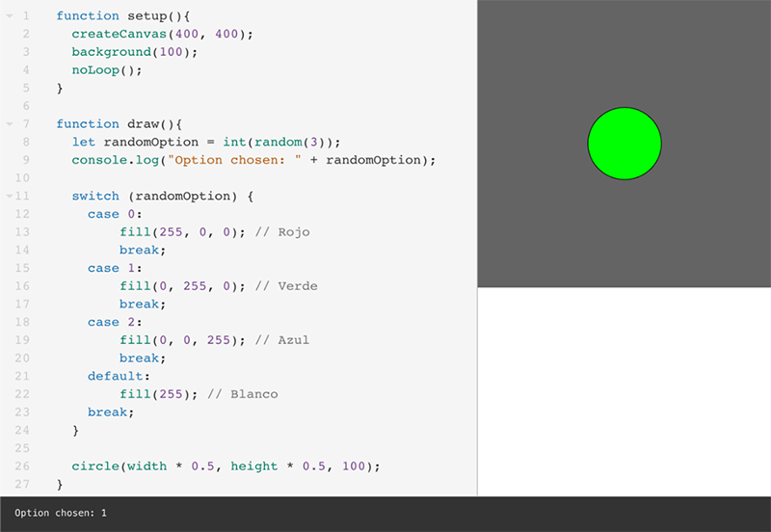This screenshot has width=771, height=532.
Task: Click the break statement on line 17
Action: click(143, 305)
